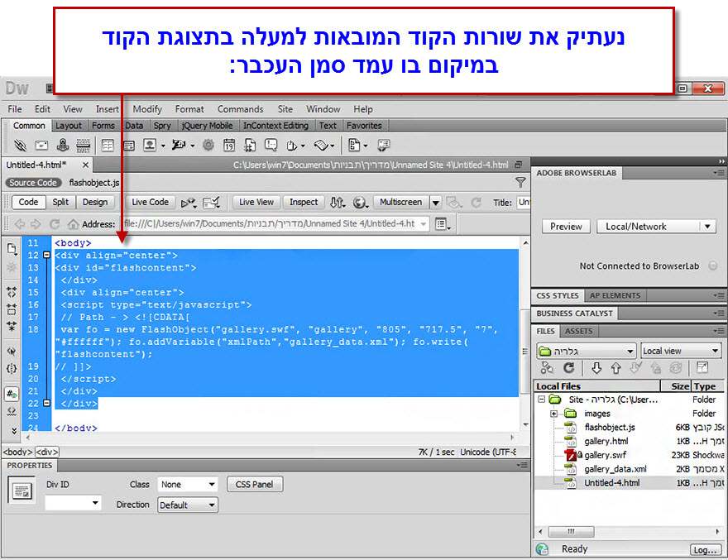Image resolution: width=728 pixels, height=560 pixels.
Task: Expand the images folder
Action: tap(553, 414)
